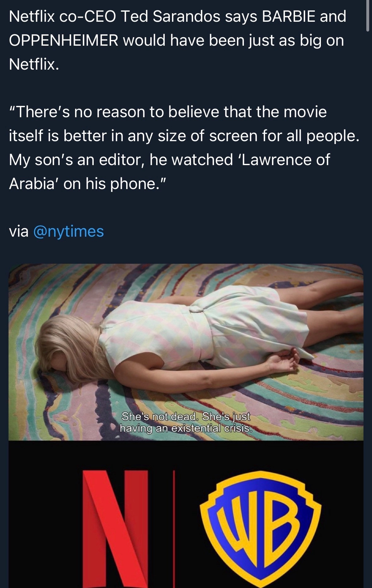Open the @nytimes mention link
This screenshot has width=372, height=588.
click(x=68, y=232)
